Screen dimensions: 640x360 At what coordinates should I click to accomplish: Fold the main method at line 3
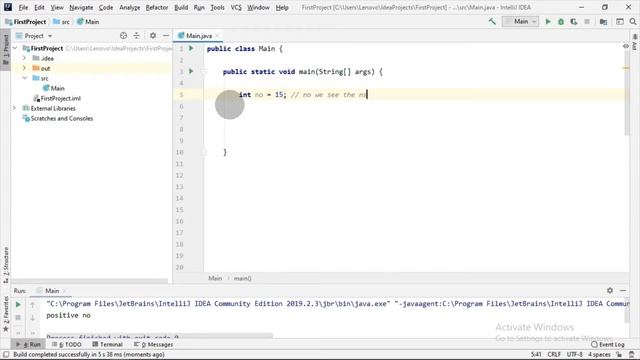pos(204,72)
